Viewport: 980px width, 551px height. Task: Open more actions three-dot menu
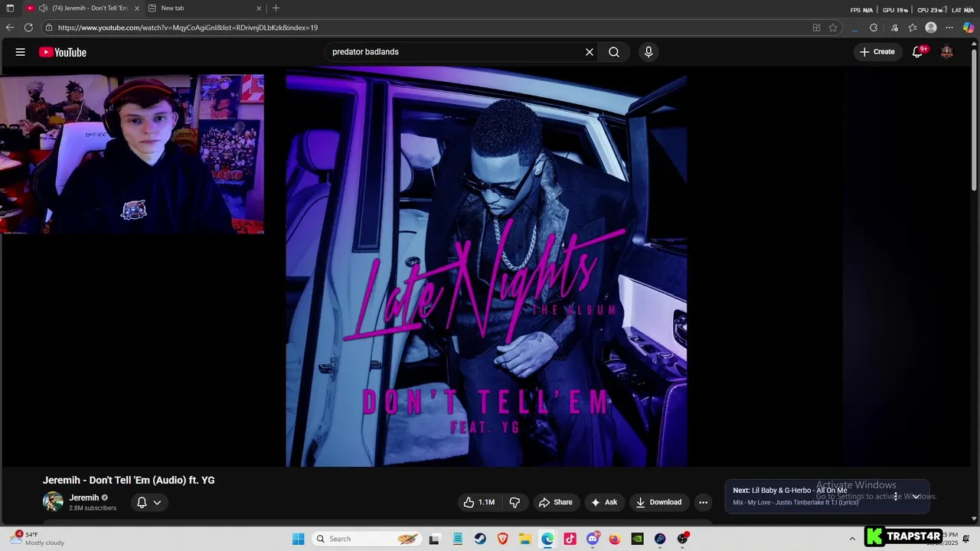(x=703, y=502)
